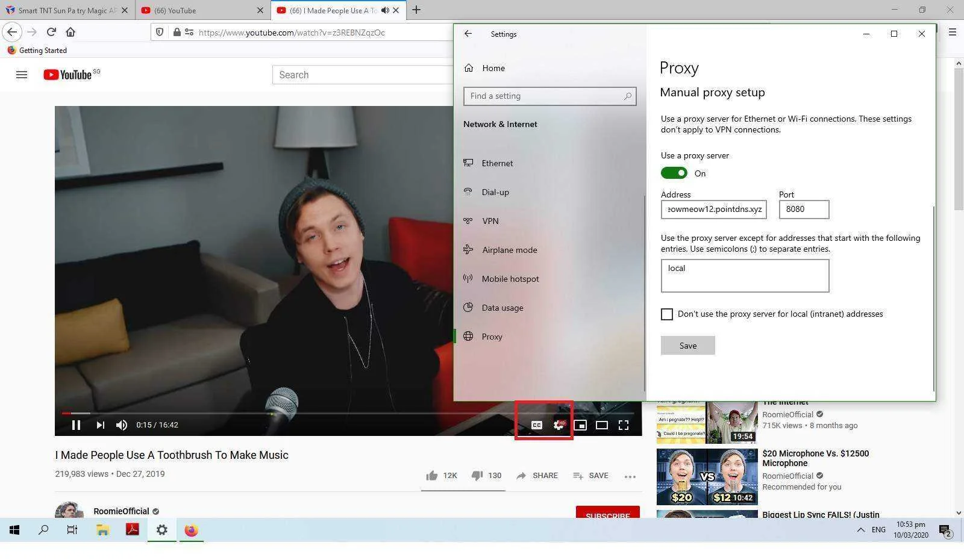Click the video progress bar
Screen dimensions: 964x560
coord(348,414)
